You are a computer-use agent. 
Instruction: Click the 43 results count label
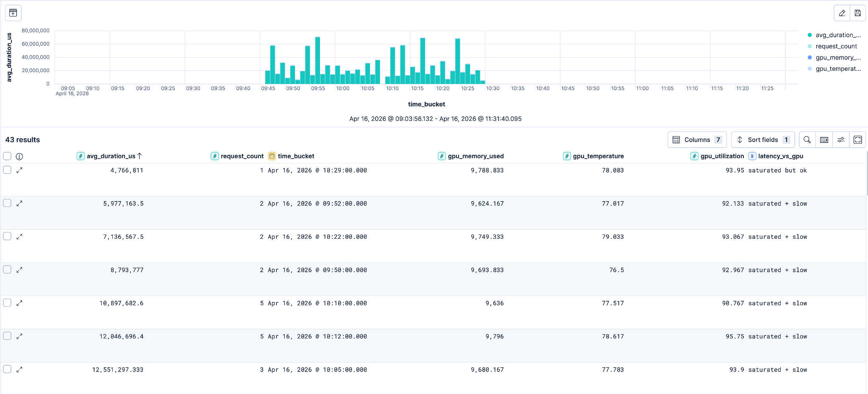pos(22,140)
